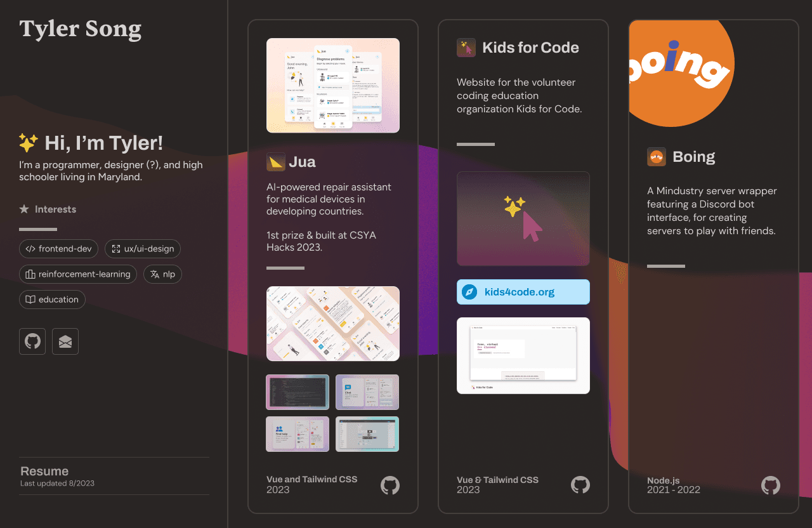Click the Jua project title
Viewport: 812px width, 528px height.
pyautogui.click(x=302, y=162)
